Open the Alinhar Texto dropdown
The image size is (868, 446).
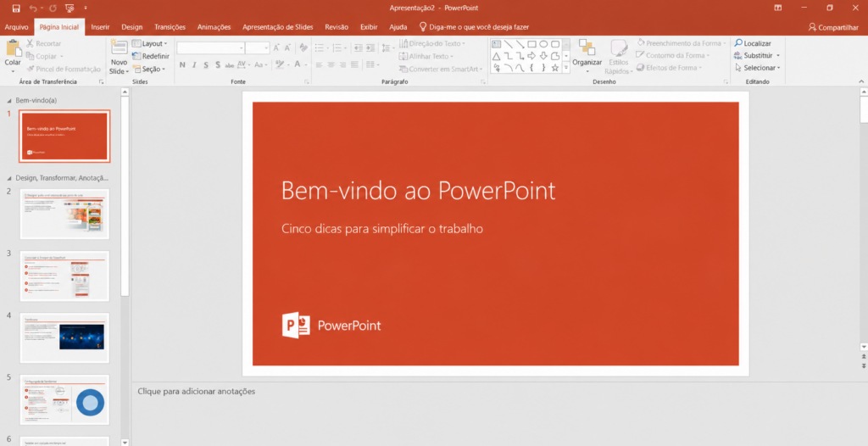click(426, 56)
